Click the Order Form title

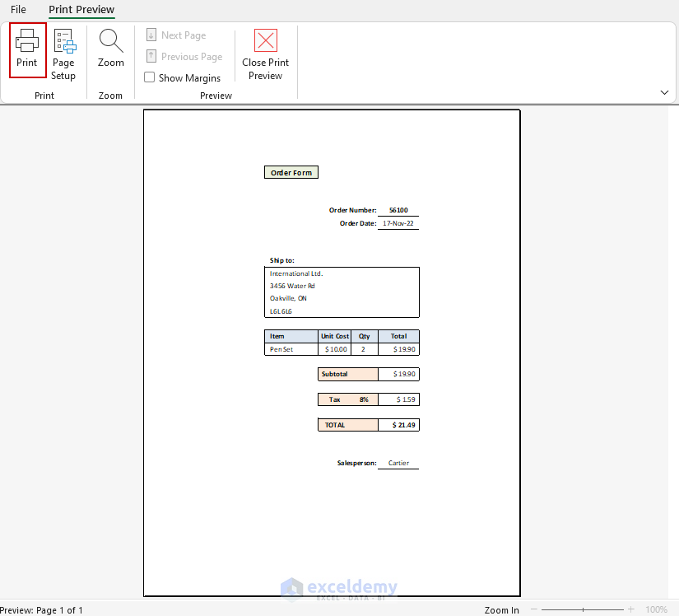[291, 172]
